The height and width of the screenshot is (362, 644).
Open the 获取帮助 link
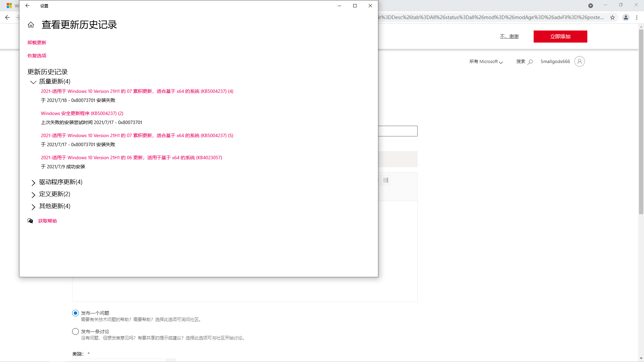point(48,221)
